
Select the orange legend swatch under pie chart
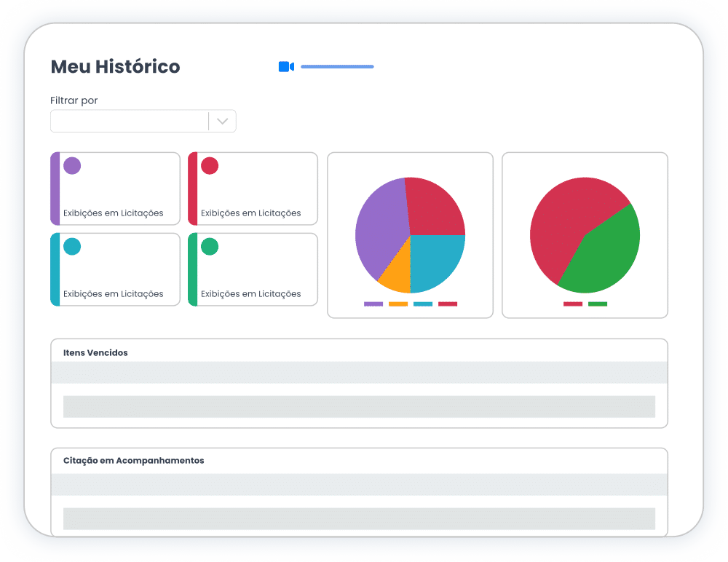tap(398, 304)
